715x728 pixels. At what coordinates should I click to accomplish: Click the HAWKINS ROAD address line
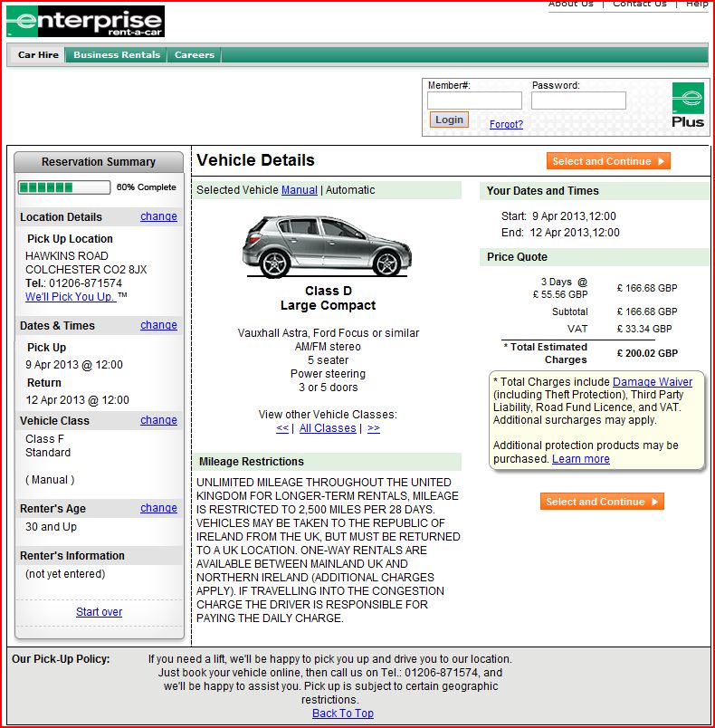(67, 256)
